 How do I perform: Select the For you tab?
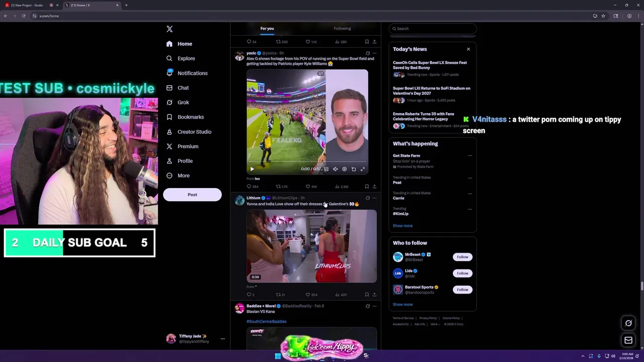point(267,29)
